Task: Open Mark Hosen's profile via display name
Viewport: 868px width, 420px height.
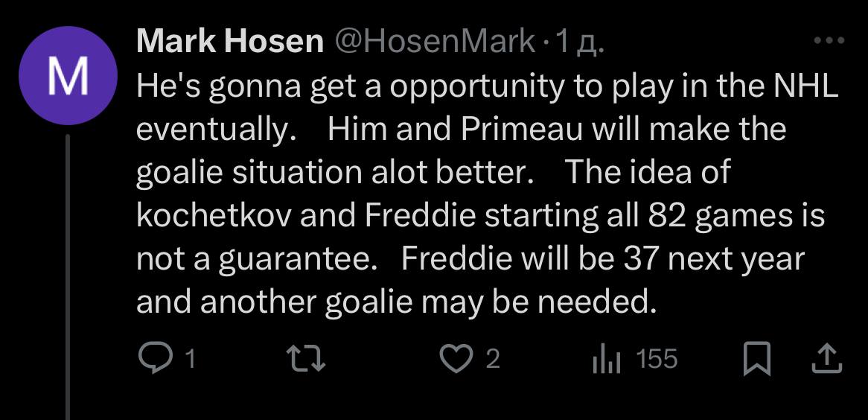Action: (x=230, y=42)
